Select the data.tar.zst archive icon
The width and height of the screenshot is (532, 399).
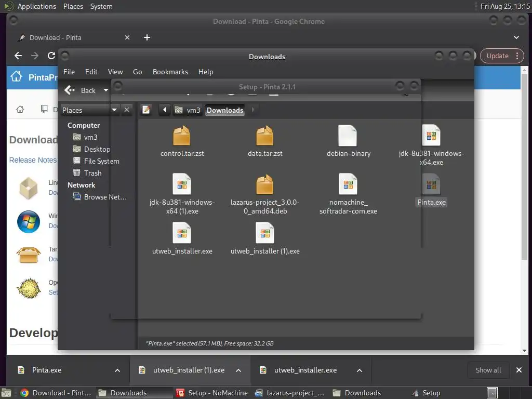pos(264,136)
